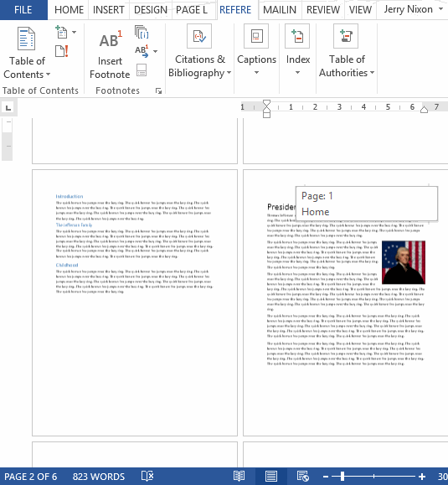Click the Index group icon
448x485 pixels.
(x=297, y=36)
